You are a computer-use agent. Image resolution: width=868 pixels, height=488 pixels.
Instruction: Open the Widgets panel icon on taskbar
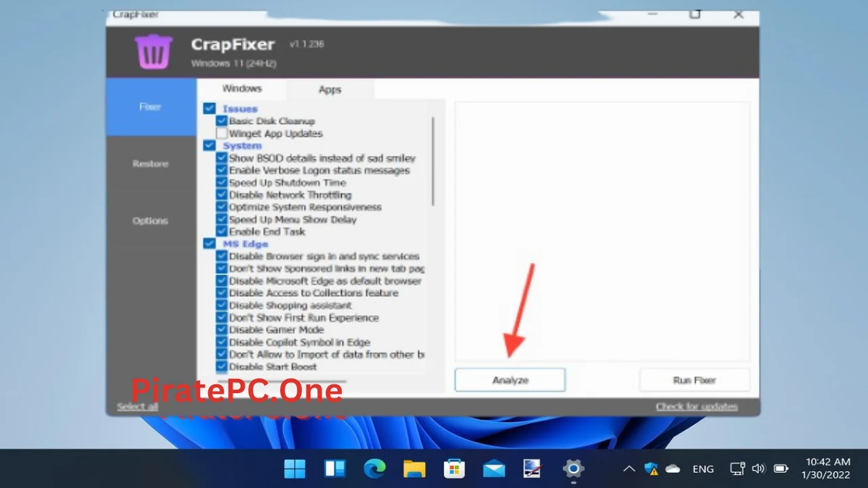[335, 468]
